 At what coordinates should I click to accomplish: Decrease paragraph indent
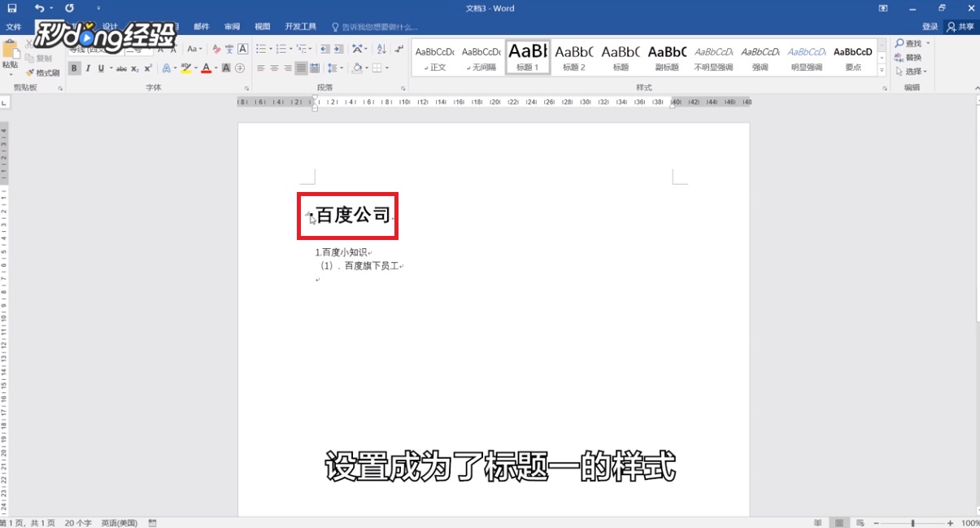point(325,49)
